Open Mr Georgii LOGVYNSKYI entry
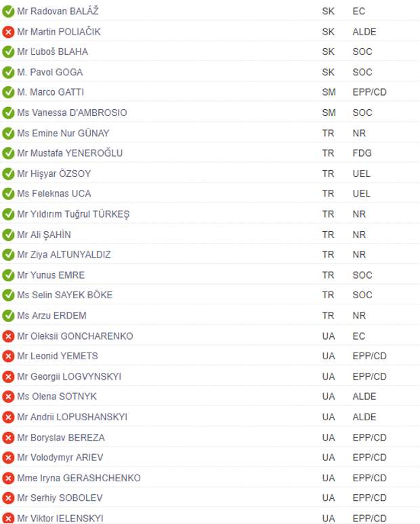Viewport: 420px width, 524px height. (69, 377)
